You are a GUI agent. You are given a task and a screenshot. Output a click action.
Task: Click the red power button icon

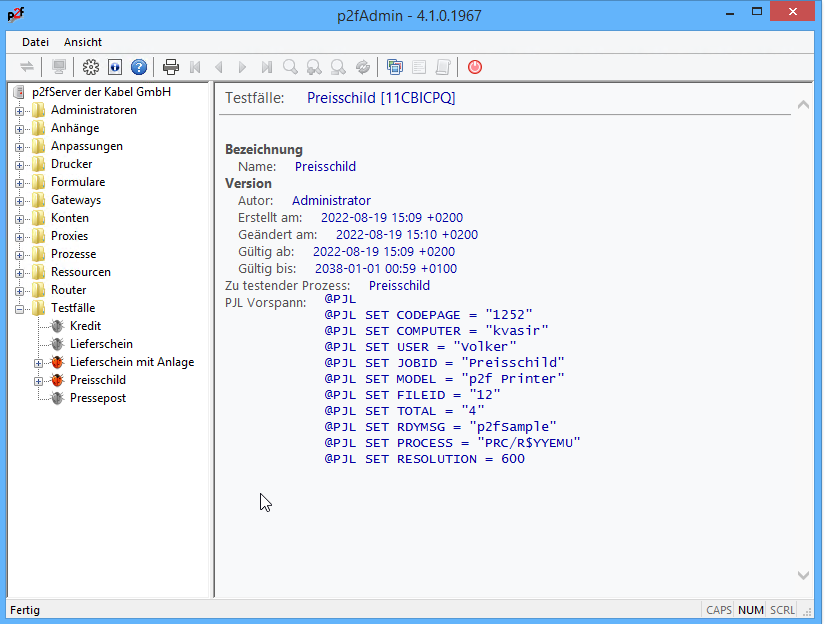tap(475, 67)
